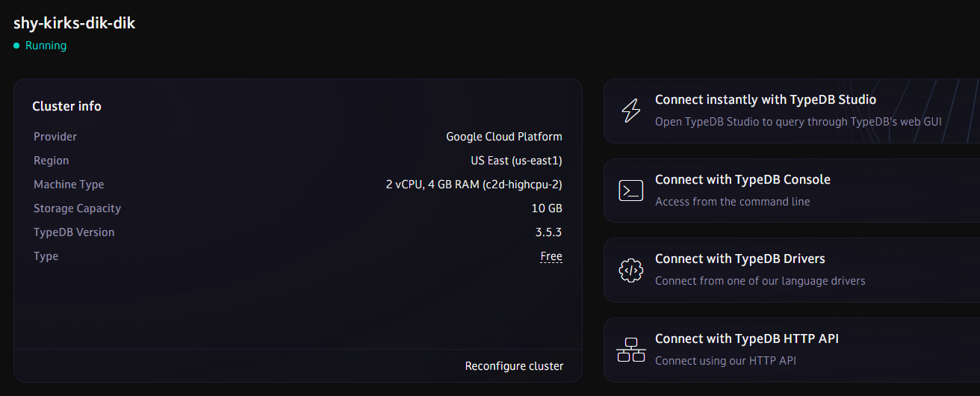Click the underlined Free type link
The image size is (980, 396).
pos(551,256)
